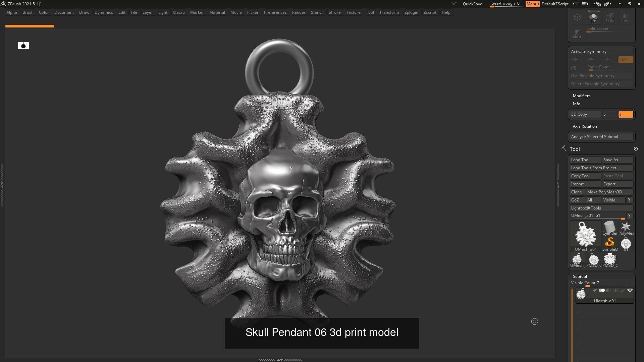The height and width of the screenshot is (362, 644).
Task: Toggle the subtool union boolean mode switch
Action: (602, 291)
